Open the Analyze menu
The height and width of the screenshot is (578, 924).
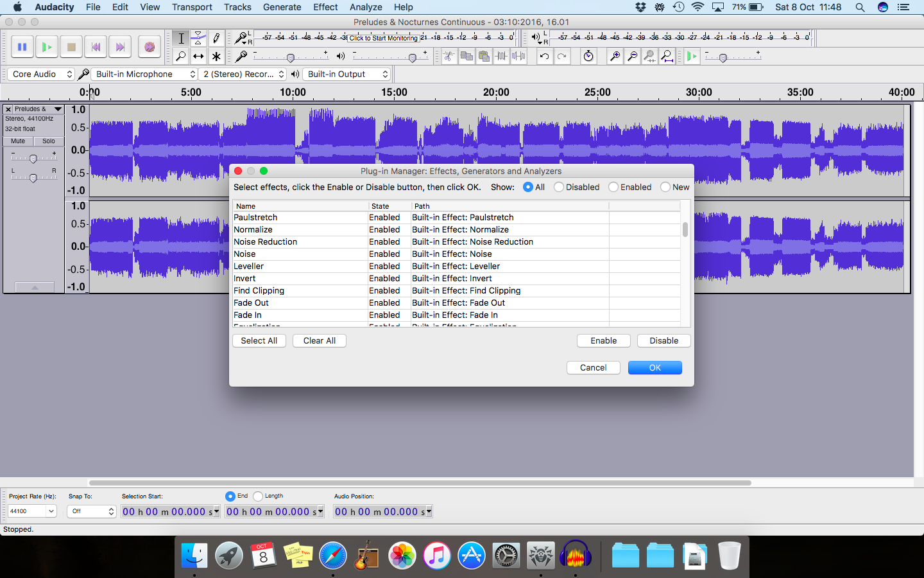tap(366, 7)
